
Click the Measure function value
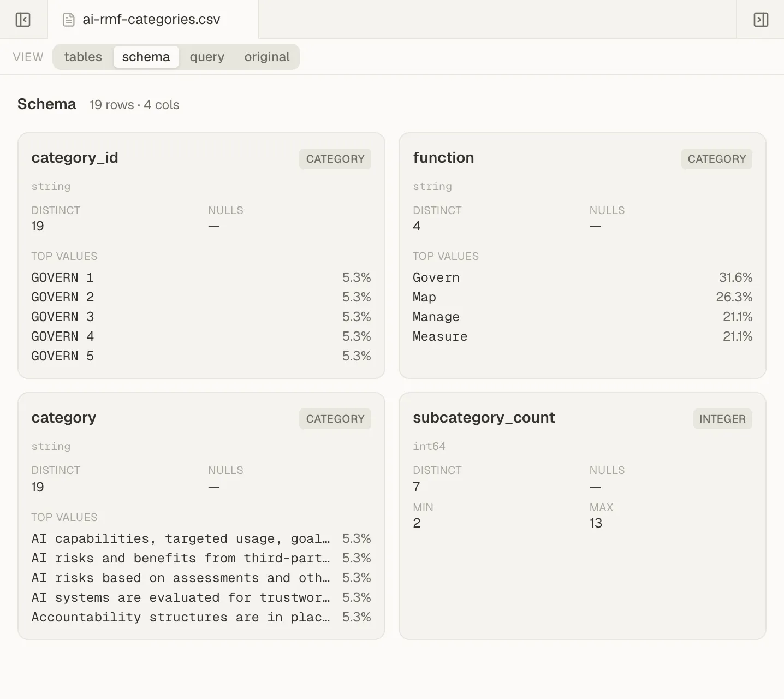point(440,336)
